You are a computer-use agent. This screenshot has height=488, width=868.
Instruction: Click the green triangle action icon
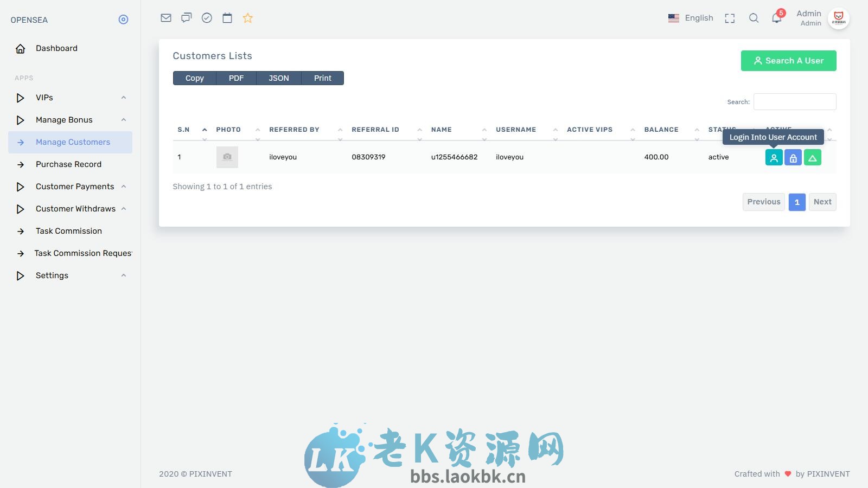point(812,157)
